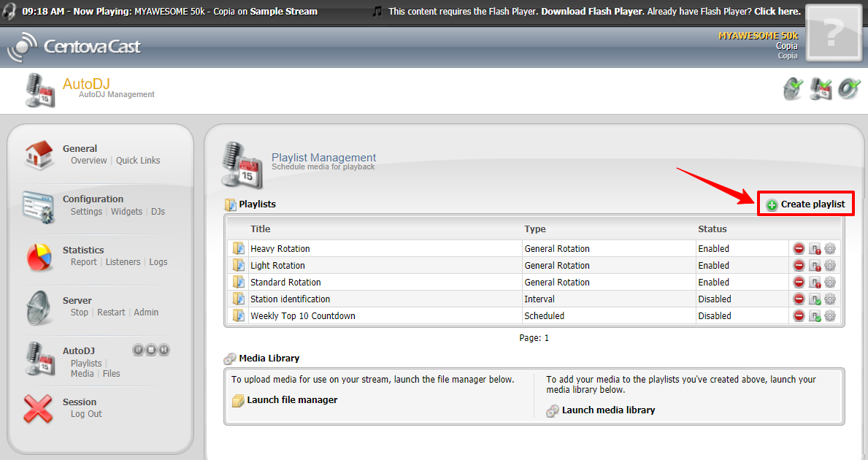Delete the Heavy Rotation playlist
Viewport: 868px width, 460px height.
click(x=799, y=248)
